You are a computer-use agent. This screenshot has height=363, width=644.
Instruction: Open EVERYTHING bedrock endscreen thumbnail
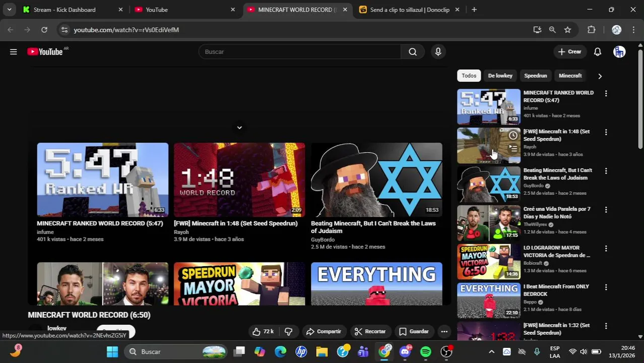tap(376, 284)
